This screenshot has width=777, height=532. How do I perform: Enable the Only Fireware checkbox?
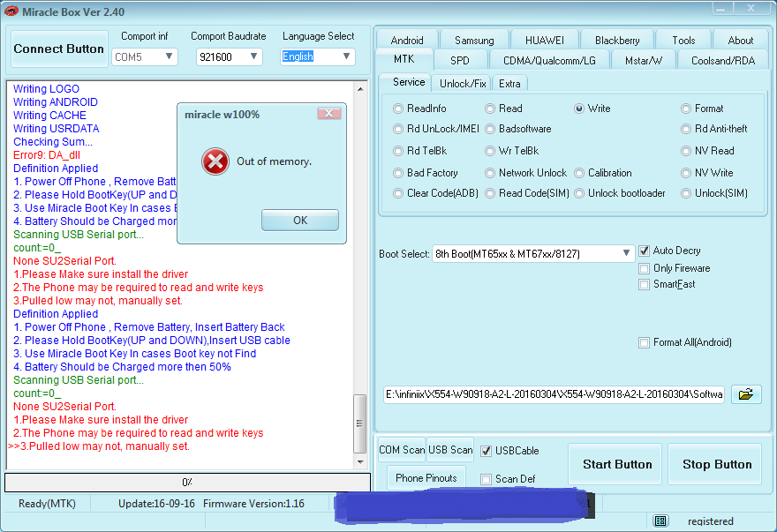(644, 268)
